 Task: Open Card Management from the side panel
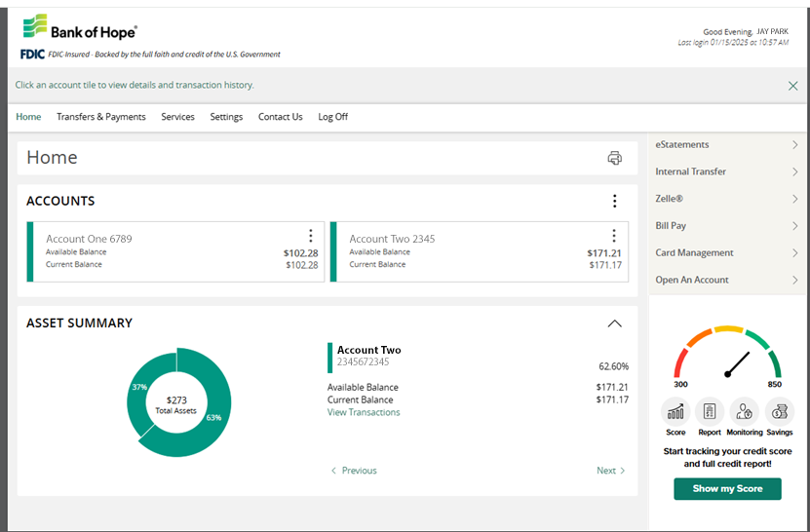[727, 253]
